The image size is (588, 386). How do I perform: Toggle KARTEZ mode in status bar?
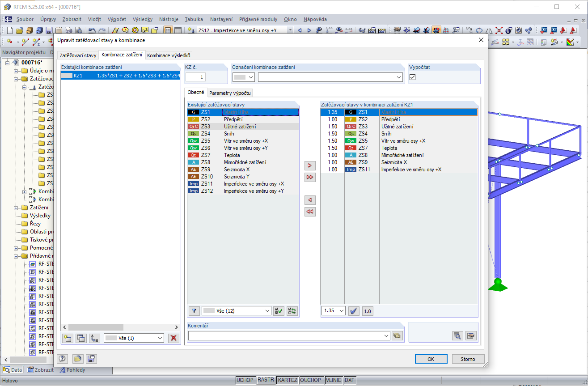point(288,380)
